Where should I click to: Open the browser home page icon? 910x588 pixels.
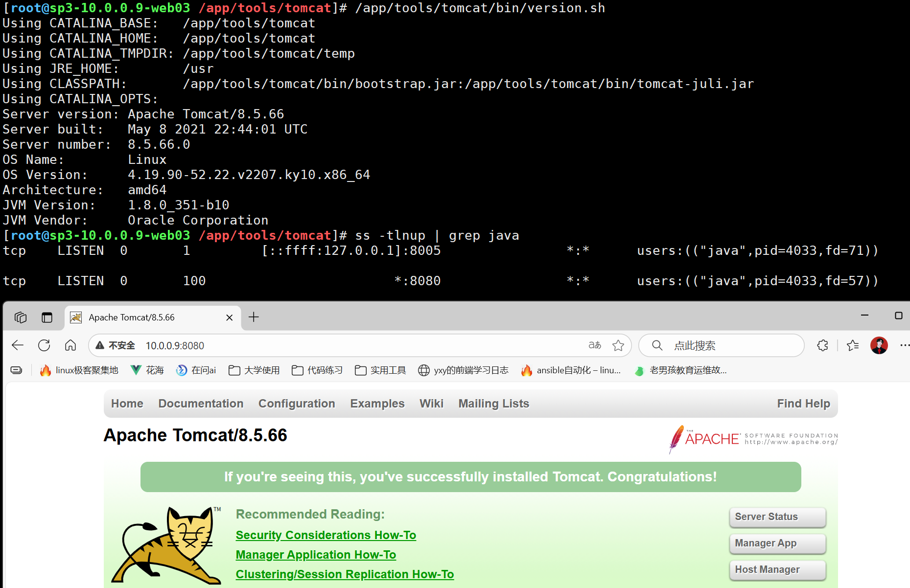[70, 345]
